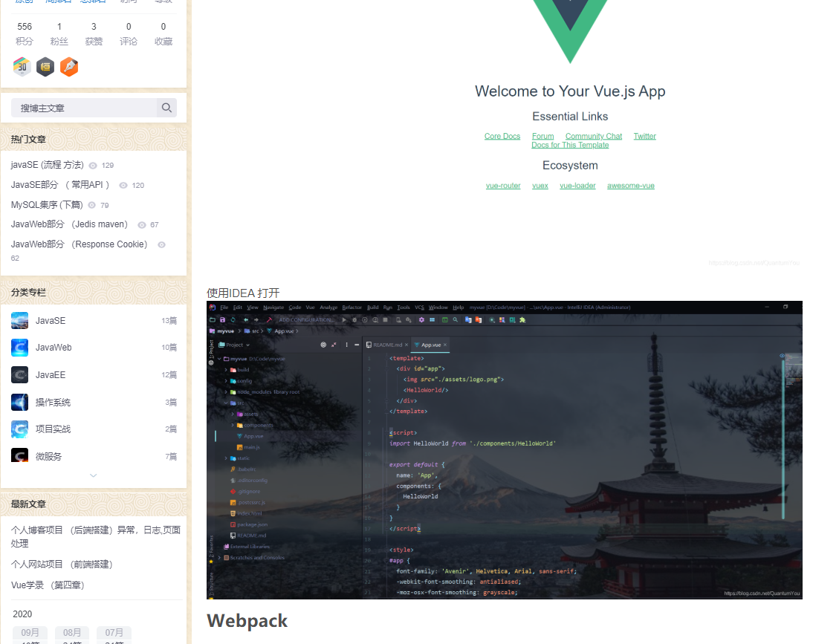Open the Vue学录 (第四章) article
The image size is (813, 644).
coord(48,585)
